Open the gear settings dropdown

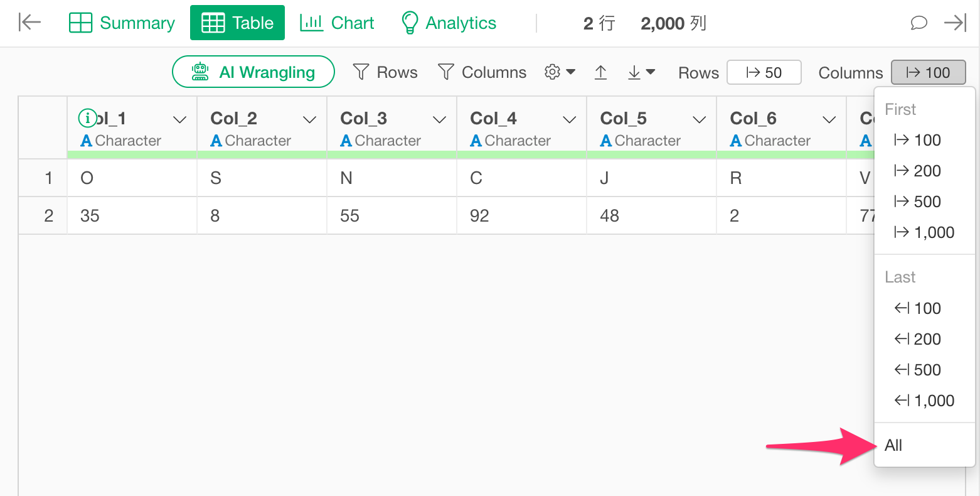pos(560,72)
